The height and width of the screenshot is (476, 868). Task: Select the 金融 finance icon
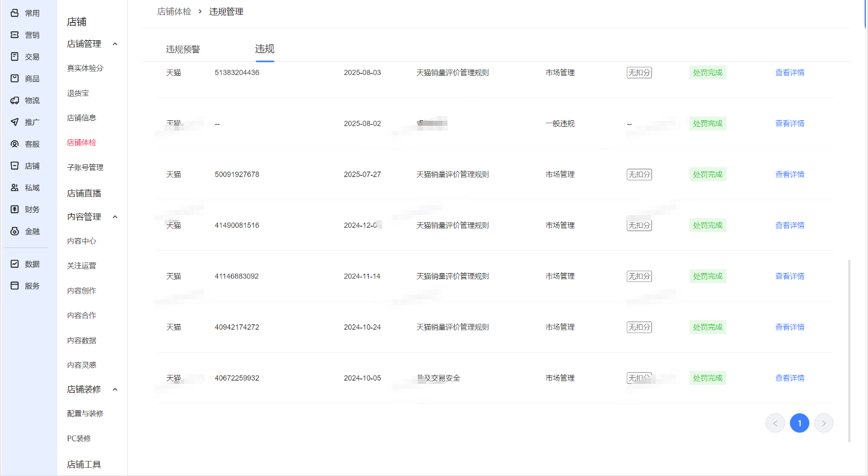click(x=15, y=231)
